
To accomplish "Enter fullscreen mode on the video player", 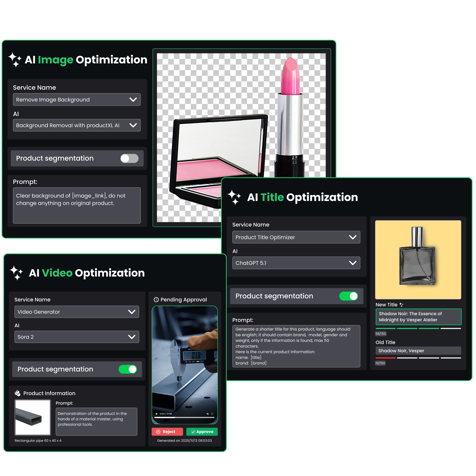I will pyautogui.click(x=212, y=414).
